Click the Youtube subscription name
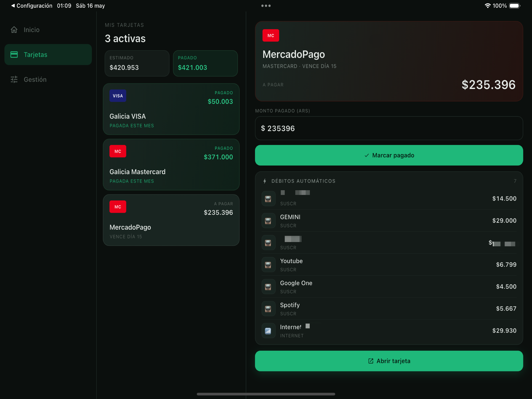Viewport: 532px width, 399px height. click(x=291, y=261)
